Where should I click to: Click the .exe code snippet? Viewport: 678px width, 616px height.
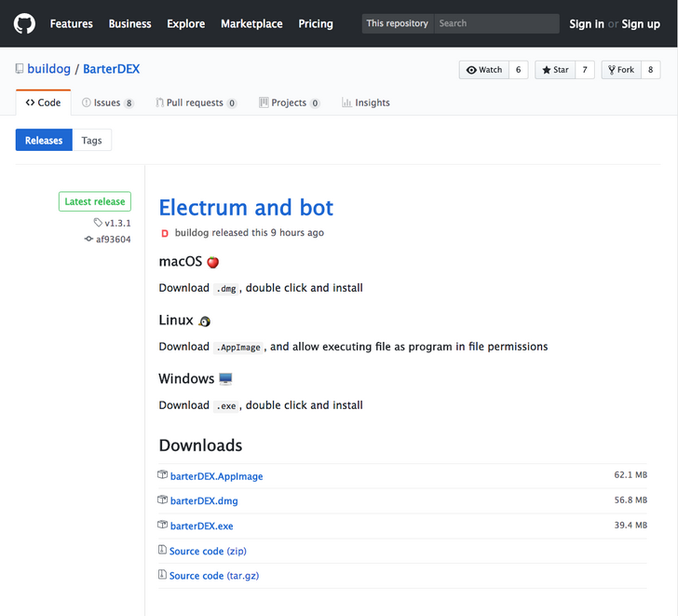coord(226,406)
